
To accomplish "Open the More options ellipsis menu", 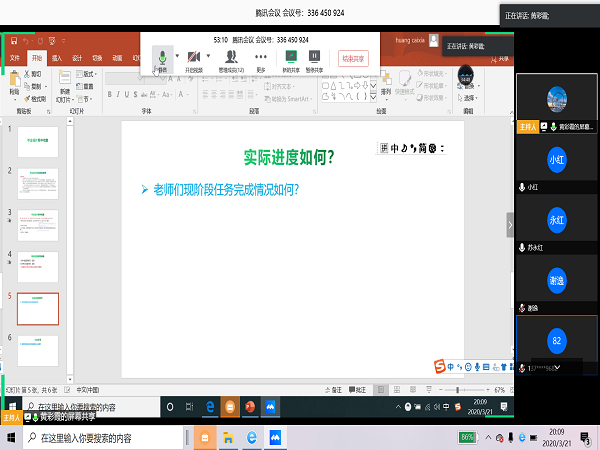I will 261,58.
